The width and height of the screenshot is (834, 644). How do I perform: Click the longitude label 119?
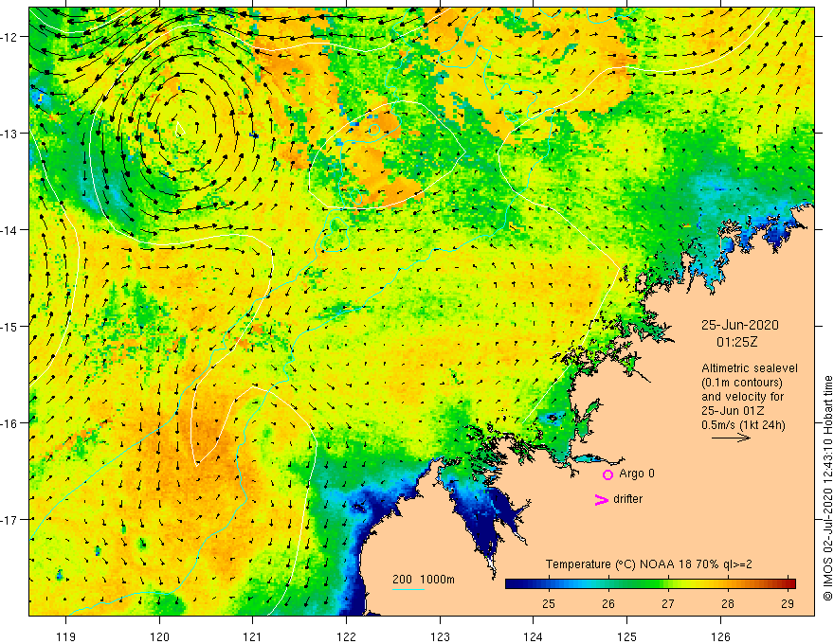[66, 636]
